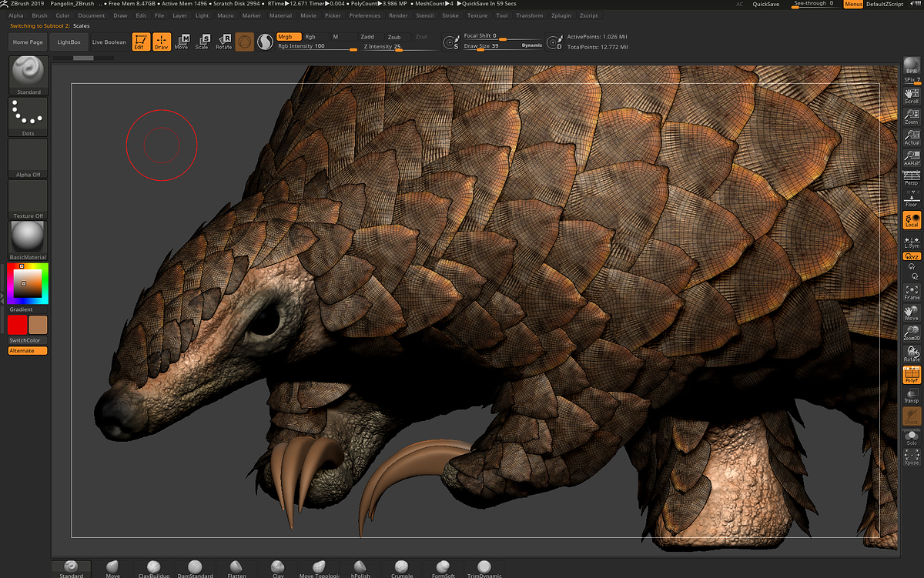Image resolution: width=924 pixels, height=578 pixels.
Task: Click the Live Boolean button
Action: click(x=109, y=42)
